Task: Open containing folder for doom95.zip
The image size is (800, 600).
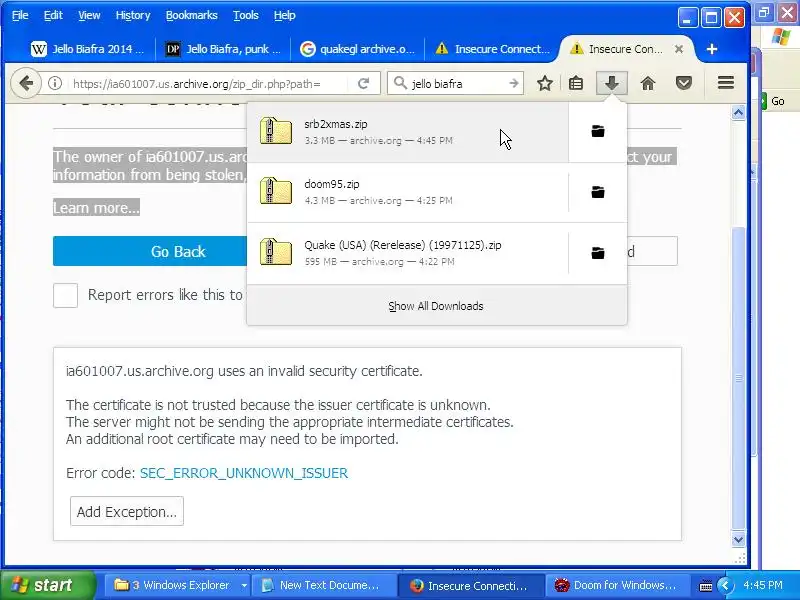Action: pyautogui.click(x=597, y=192)
